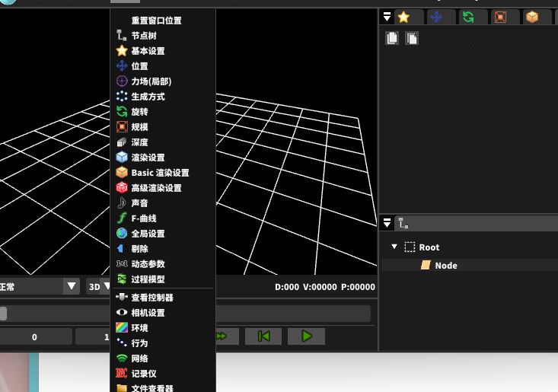Switch to the star basic settings tab
The height and width of the screenshot is (392, 558).
pyautogui.click(x=410, y=17)
